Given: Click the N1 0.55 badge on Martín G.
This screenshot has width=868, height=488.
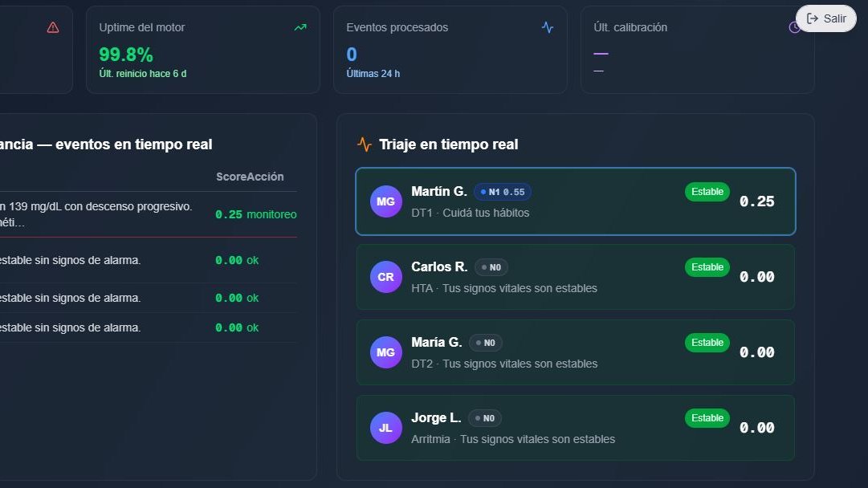Looking at the screenshot, I should click(x=503, y=192).
